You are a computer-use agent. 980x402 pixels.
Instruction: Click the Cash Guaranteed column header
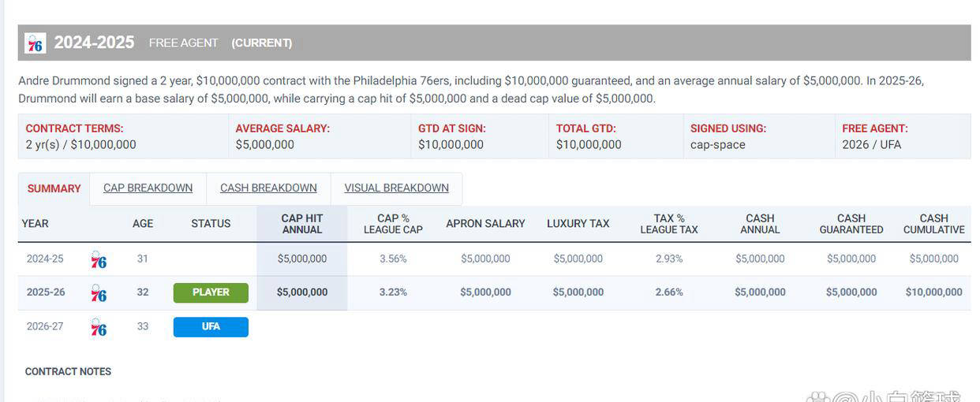tap(851, 224)
